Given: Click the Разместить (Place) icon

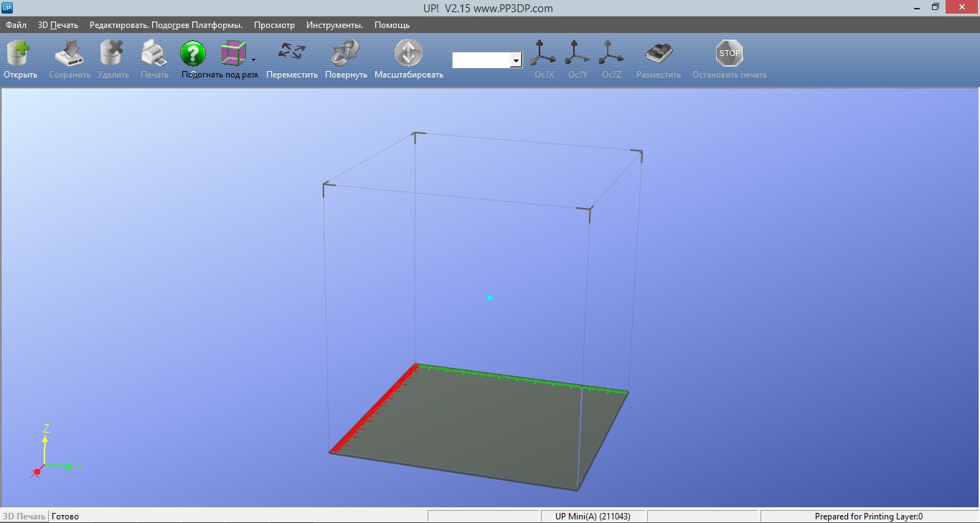Looking at the screenshot, I should [659, 54].
